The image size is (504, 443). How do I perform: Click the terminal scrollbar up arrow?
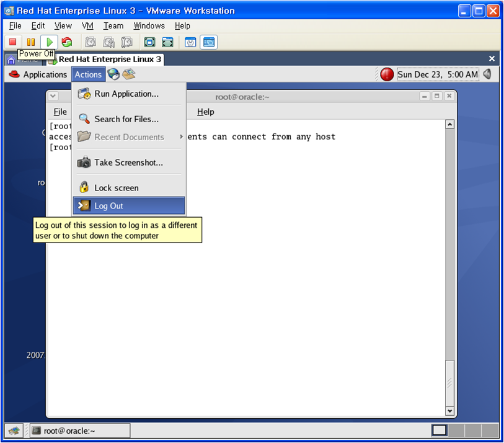point(449,125)
